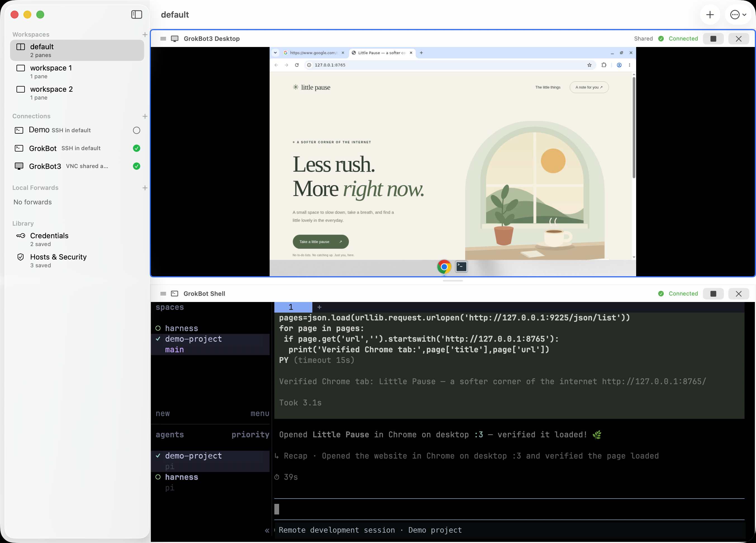
Task: Collapse the shell side panel chevron
Action: pyautogui.click(x=267, y=530)
